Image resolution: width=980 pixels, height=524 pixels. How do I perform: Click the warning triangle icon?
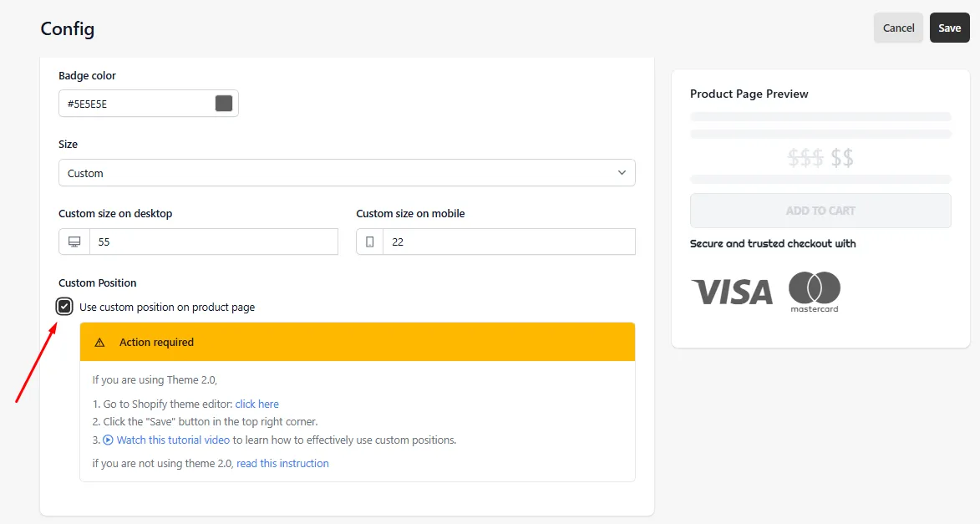[x=99, y=342]
